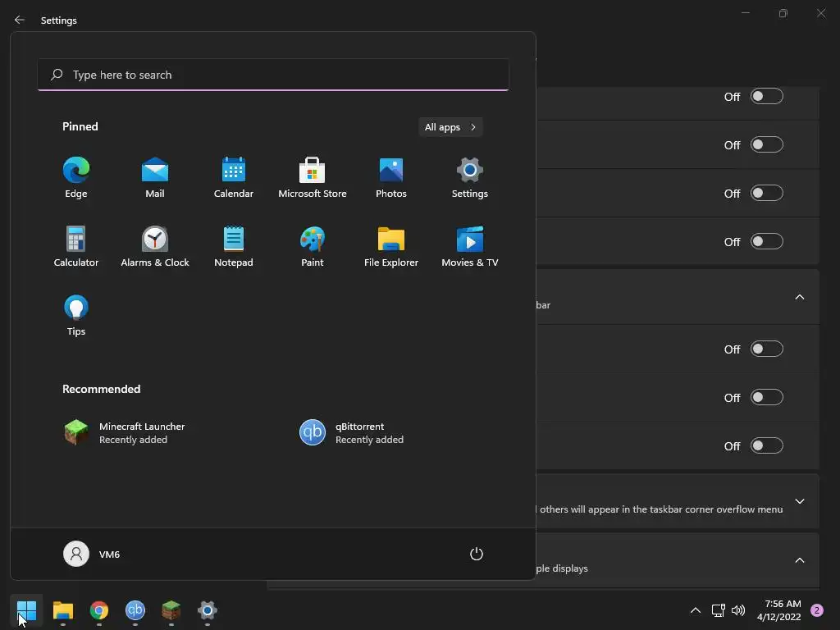
Task: Open the volume speaker icon in tray
Action: [738, 610]
